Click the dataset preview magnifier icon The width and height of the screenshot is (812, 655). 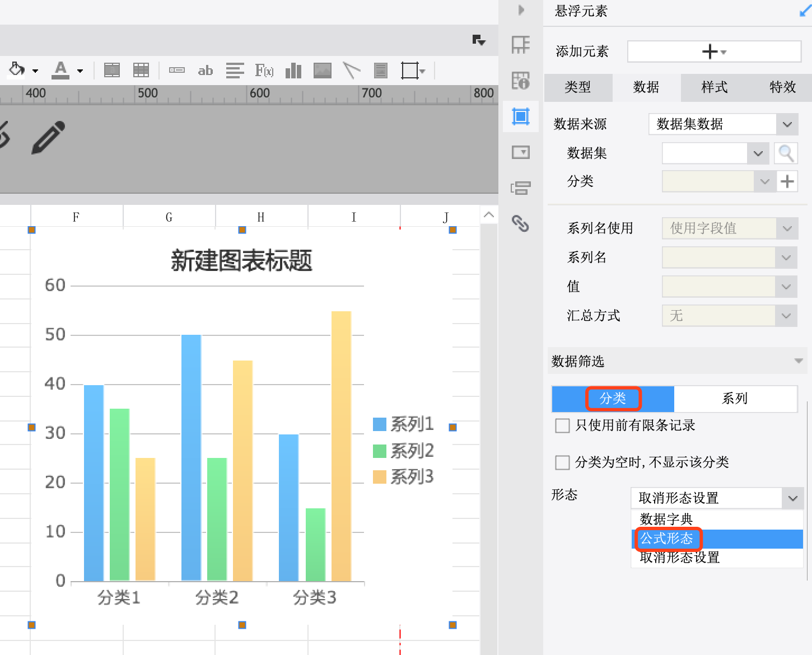786,153
